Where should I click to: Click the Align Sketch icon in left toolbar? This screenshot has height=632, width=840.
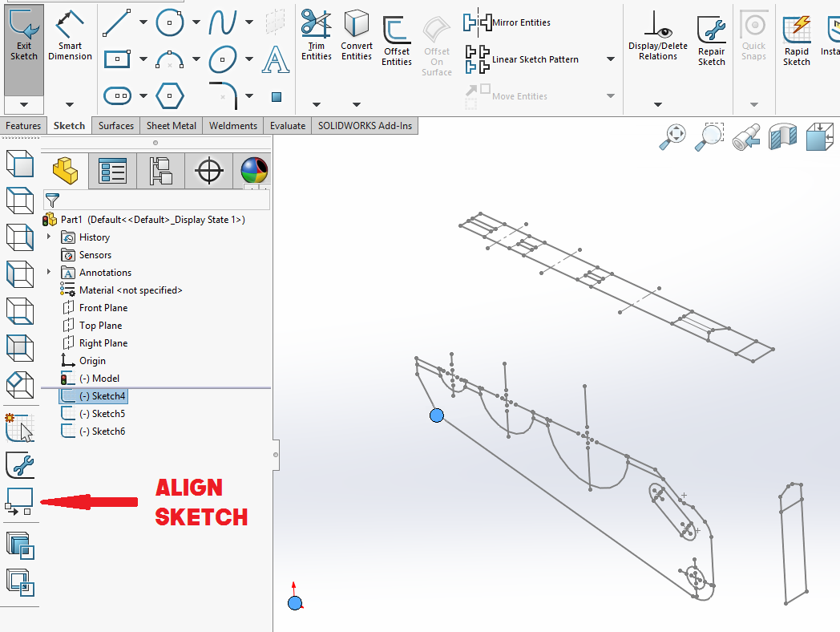(x=20, y=501)
